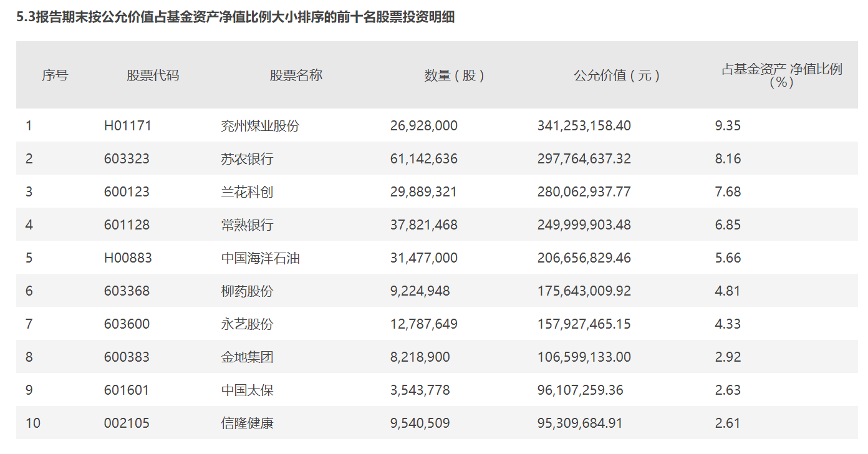Select the 兖州煤业股份 stock name
Image resolution: width=868 pixels, height=454 pixels.
point(261,126)
